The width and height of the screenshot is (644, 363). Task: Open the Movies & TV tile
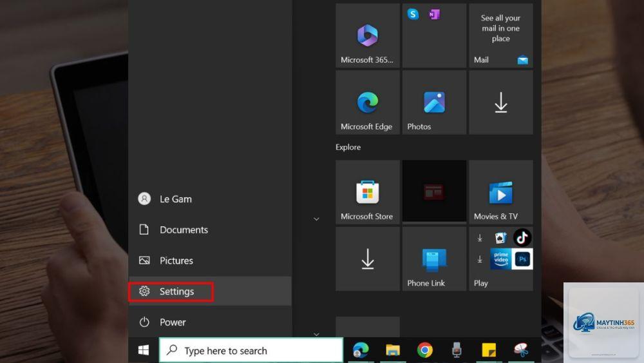tap(500, 192)
